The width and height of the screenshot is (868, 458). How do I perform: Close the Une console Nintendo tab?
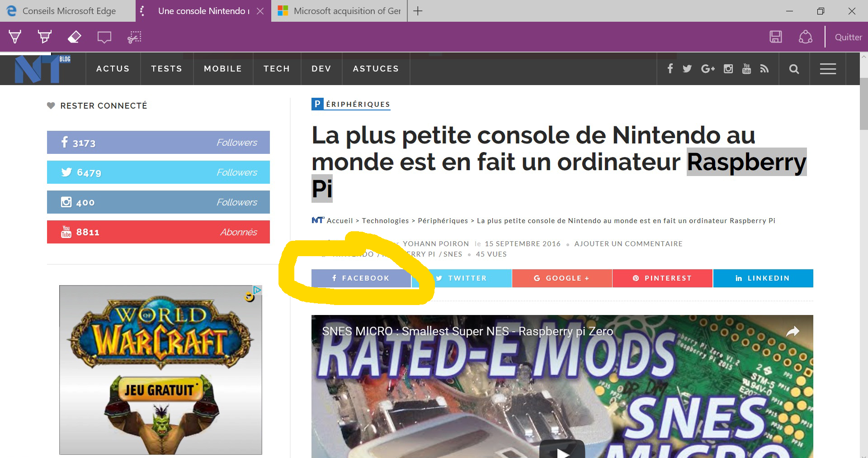260,11
